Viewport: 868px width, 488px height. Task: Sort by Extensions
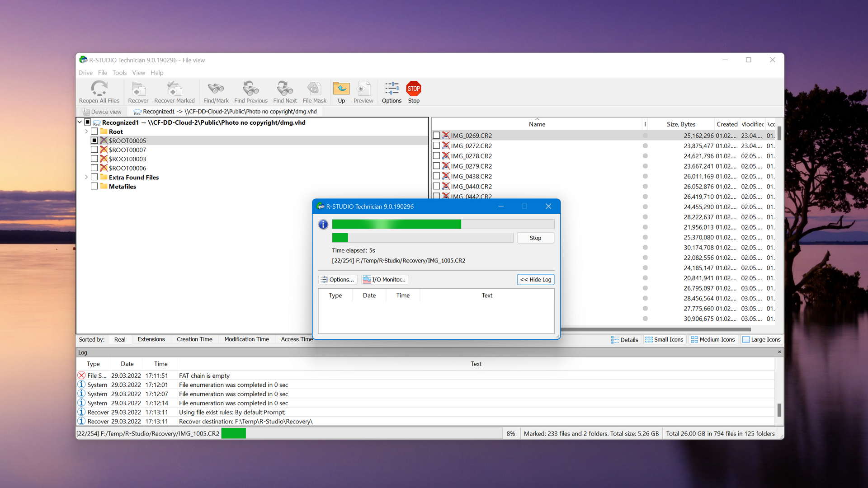coord(151,339)
